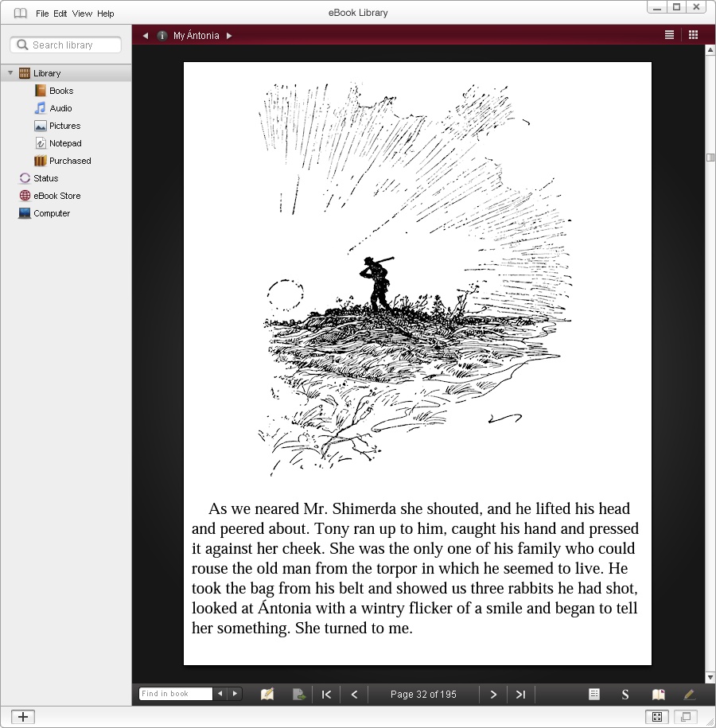The height and width of the screenshot is (728, 716).
Task: Find next match in book
Action: coord(235,694)
